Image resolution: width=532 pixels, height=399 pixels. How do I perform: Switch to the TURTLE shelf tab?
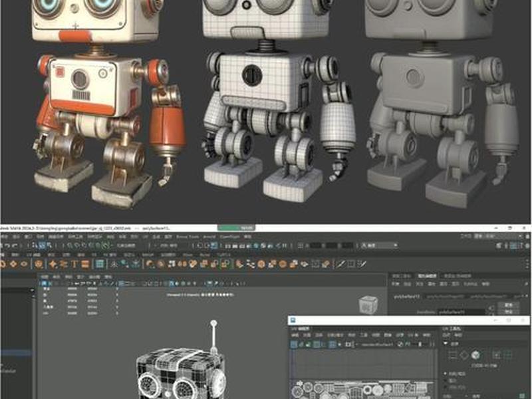point(223,255)
